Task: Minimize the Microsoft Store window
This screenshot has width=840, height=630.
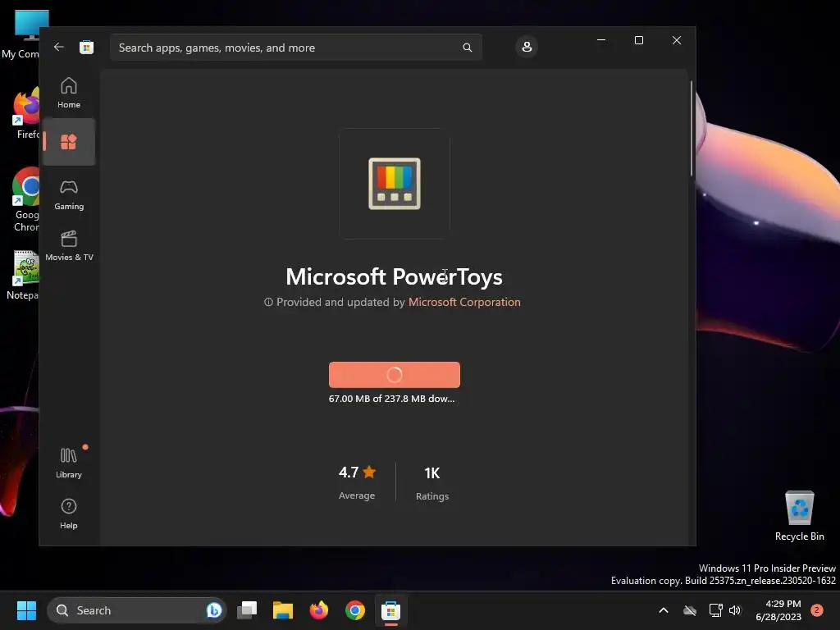Action: click(x=601, y=40)
